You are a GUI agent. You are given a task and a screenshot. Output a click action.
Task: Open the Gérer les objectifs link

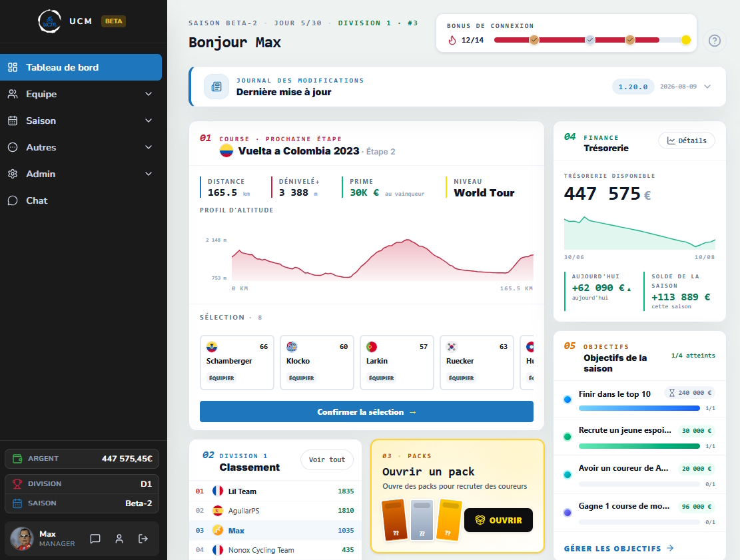pos(618,548)
